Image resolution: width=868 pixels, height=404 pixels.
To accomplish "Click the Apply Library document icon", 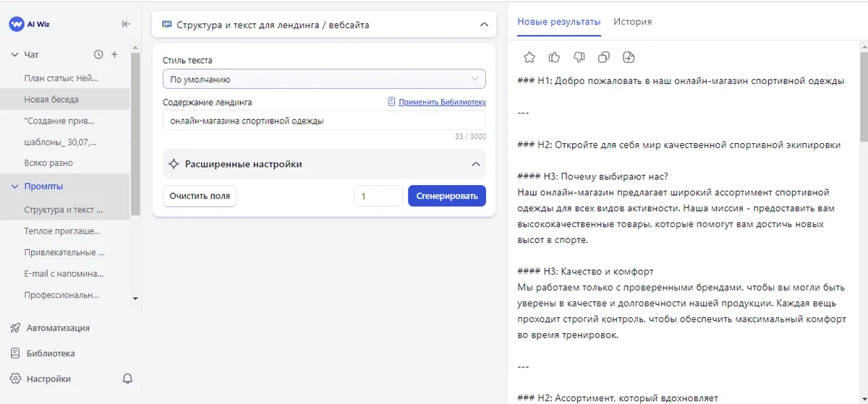I will (x=392, y=102).
